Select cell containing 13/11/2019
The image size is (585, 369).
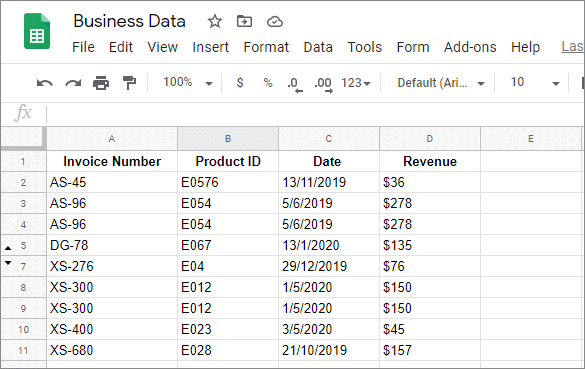click(329, 182)
